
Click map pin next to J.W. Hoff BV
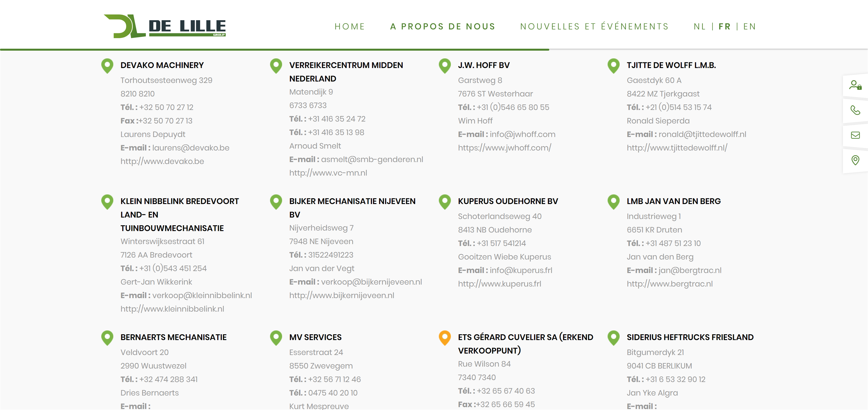tap(445, 65)
